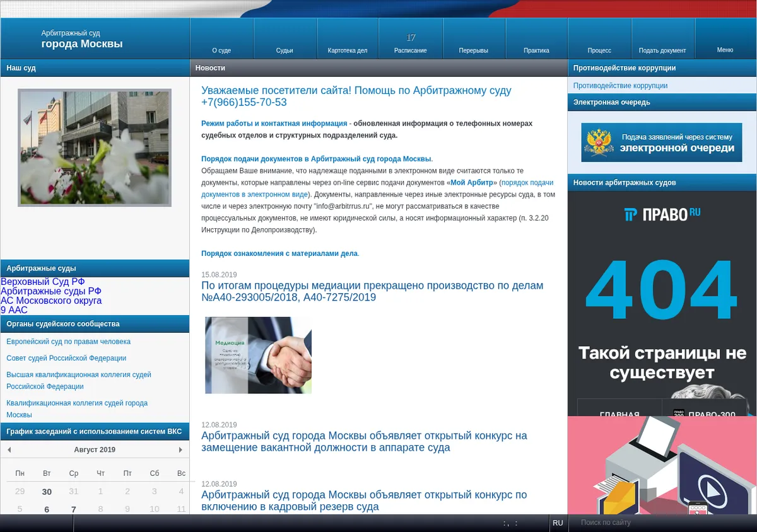Image resolution: width=757 pixels, height=532 pixels.
Task: Click the ПРАВО.RU logo
Action: tap(662, 214)
